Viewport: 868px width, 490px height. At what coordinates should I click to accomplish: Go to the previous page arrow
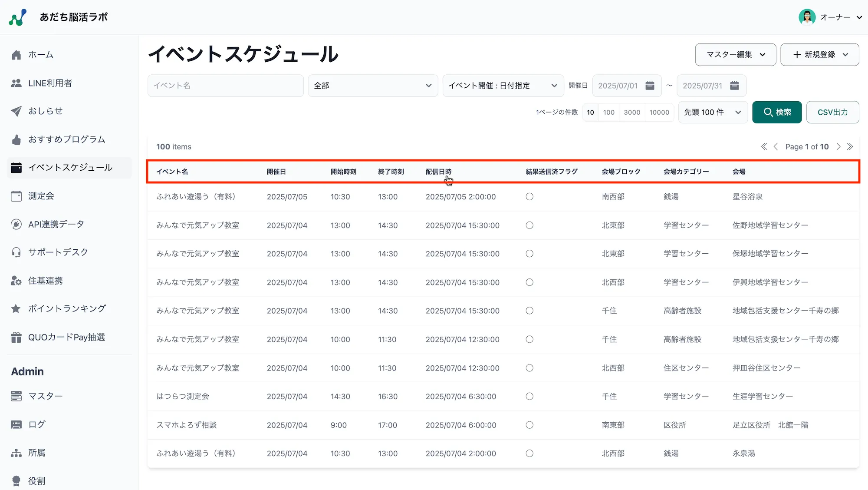(776, 147)
